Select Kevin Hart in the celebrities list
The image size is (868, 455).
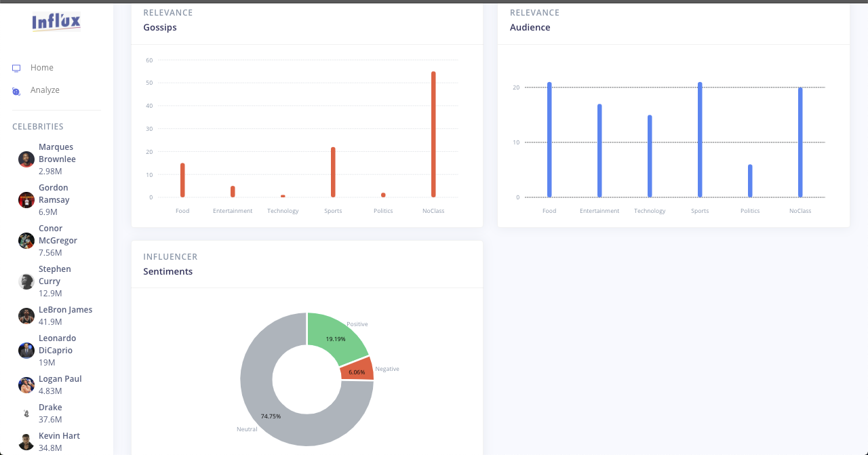click(x=59, y=436)
